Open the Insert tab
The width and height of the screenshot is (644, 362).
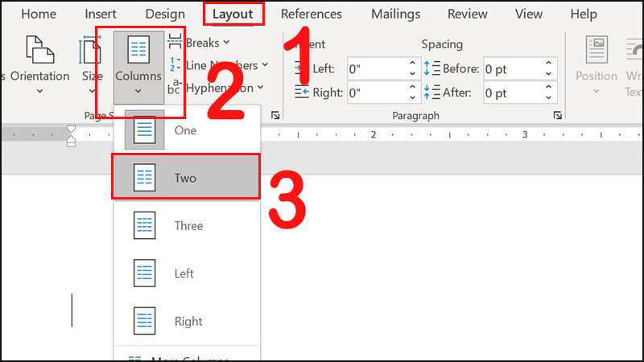click(x=101, y=14)
